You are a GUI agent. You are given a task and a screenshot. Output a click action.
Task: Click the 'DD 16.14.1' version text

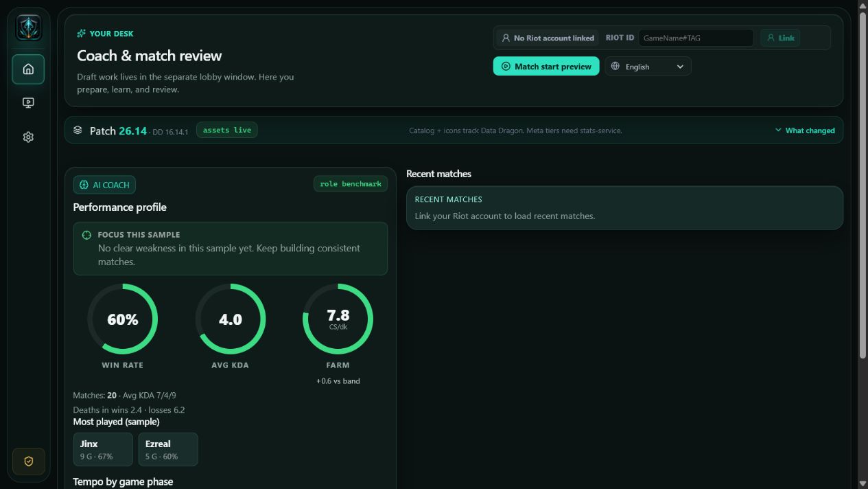point(170,131)
